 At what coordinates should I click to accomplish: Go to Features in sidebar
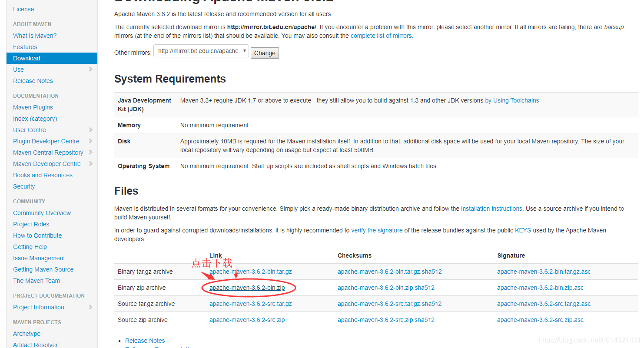25,47
